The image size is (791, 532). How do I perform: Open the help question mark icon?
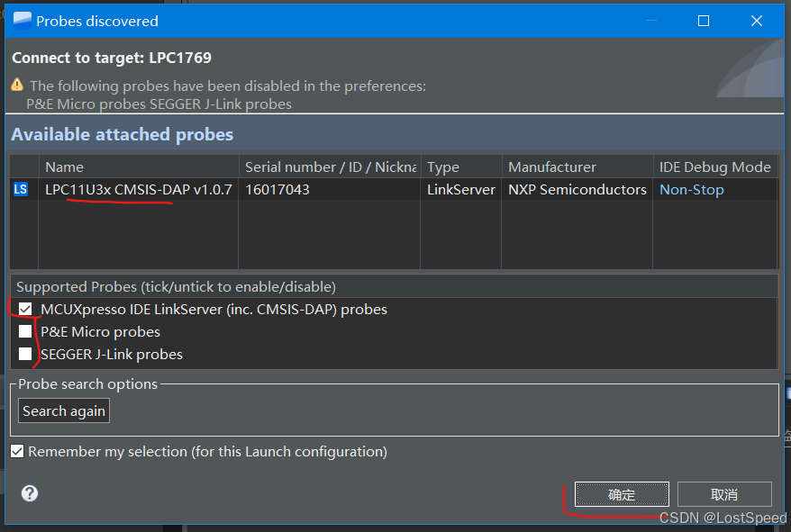(30, 493)
